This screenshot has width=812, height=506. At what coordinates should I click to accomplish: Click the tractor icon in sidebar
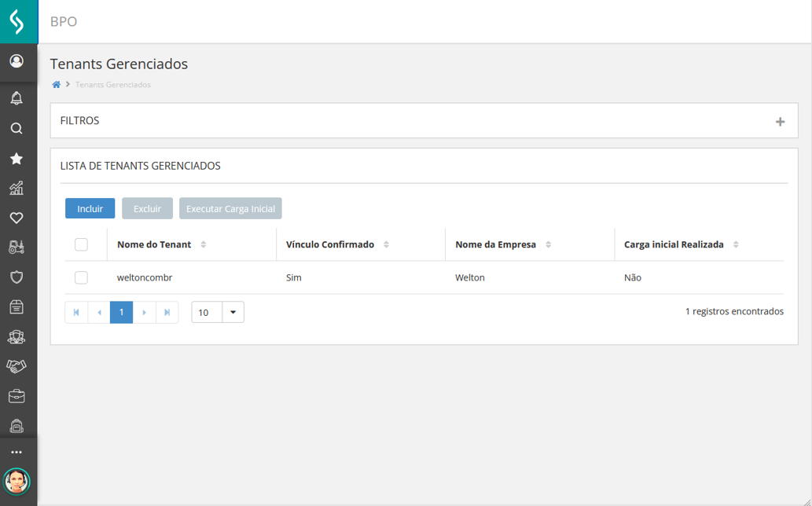[x=17, y=247]
